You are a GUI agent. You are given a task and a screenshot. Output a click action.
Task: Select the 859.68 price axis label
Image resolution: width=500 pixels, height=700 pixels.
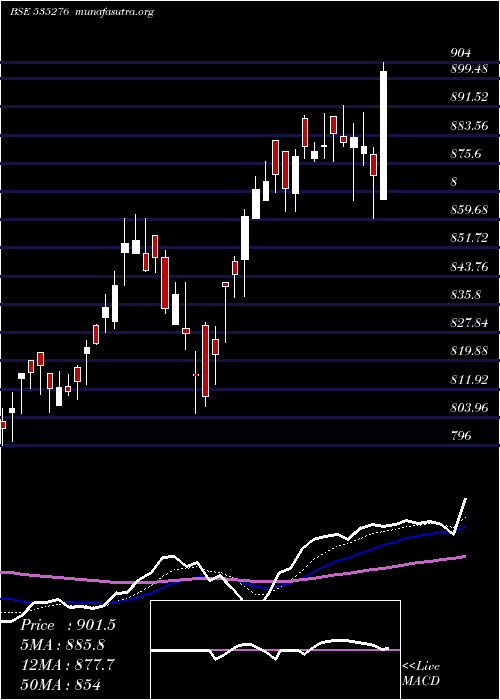469,210
